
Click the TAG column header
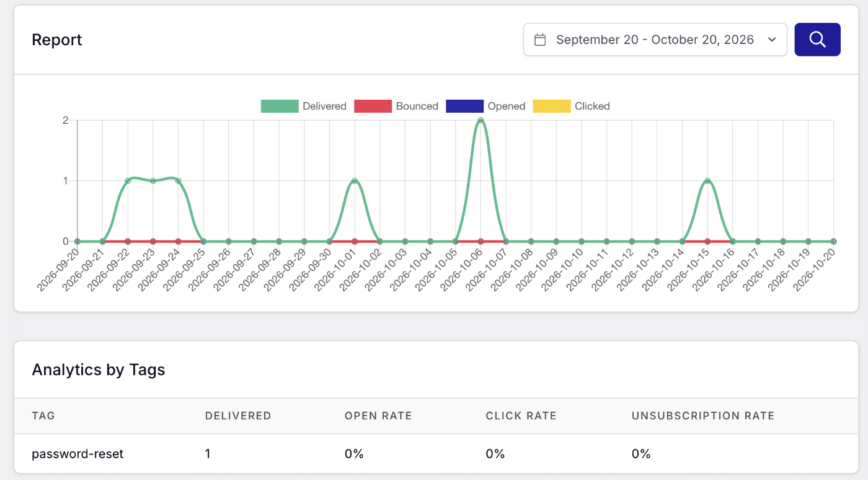click(43, 416)
